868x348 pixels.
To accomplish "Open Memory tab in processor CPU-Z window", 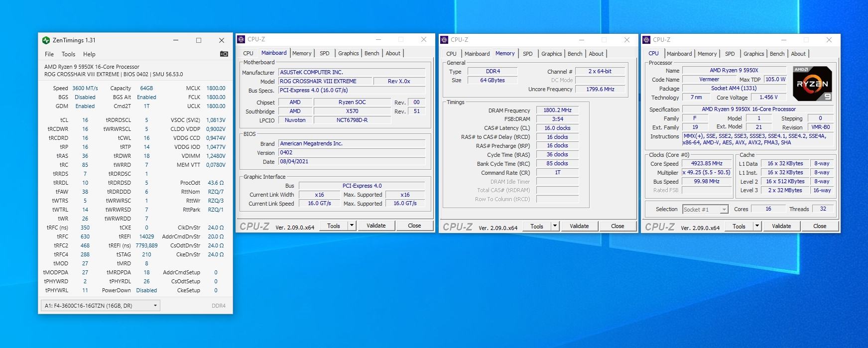I will pos(707,54).
